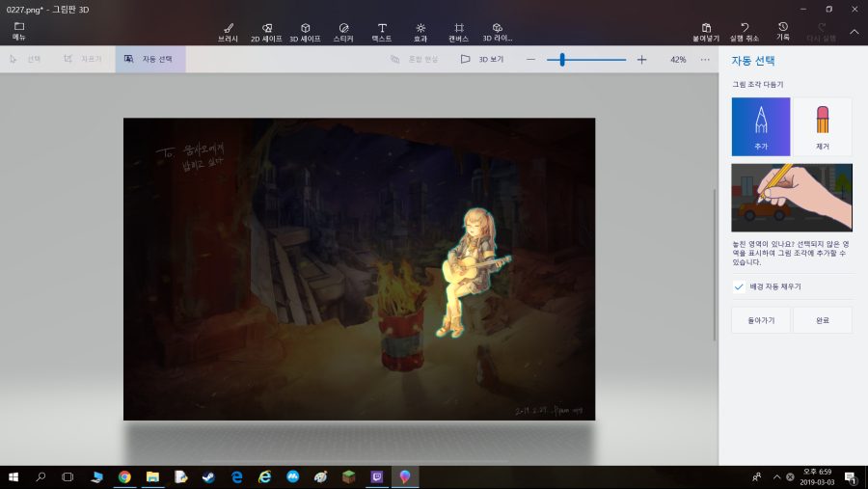This screenshot has height=489, width=868.
Task: Select the 브러시 brush tool
Action: point(228,33)
